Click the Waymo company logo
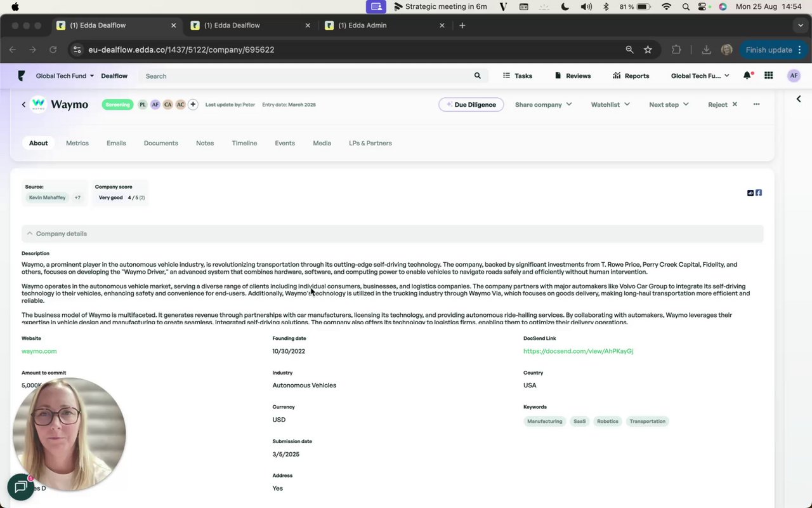The height and width of the screenshot is (508, 812). pyautogui.click(x=39, y=105)
